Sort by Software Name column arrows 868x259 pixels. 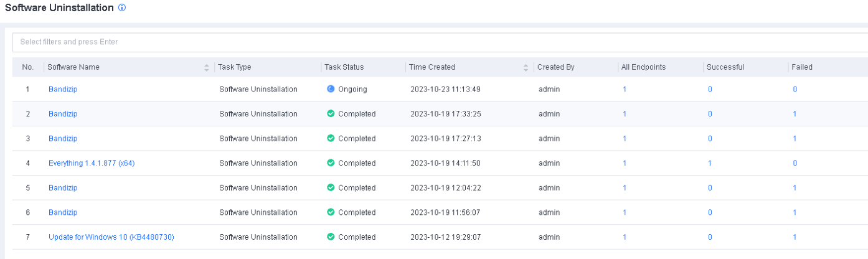207,67
